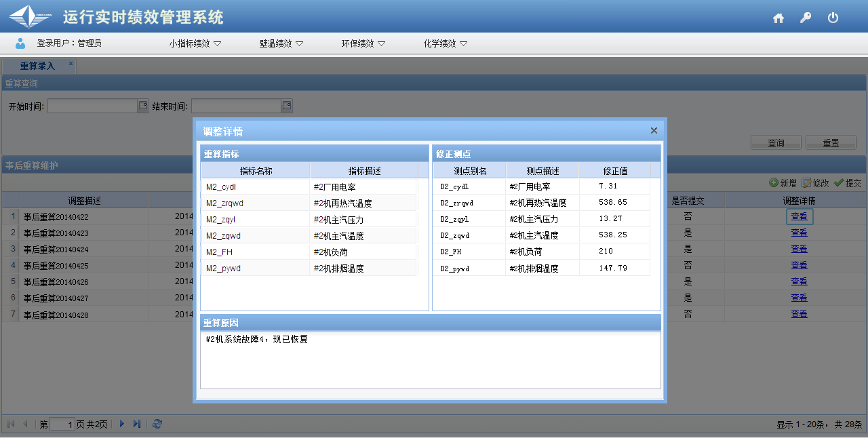Open the end time calendar picker
The height and width of the screenshot is (438, 868).
287,106
